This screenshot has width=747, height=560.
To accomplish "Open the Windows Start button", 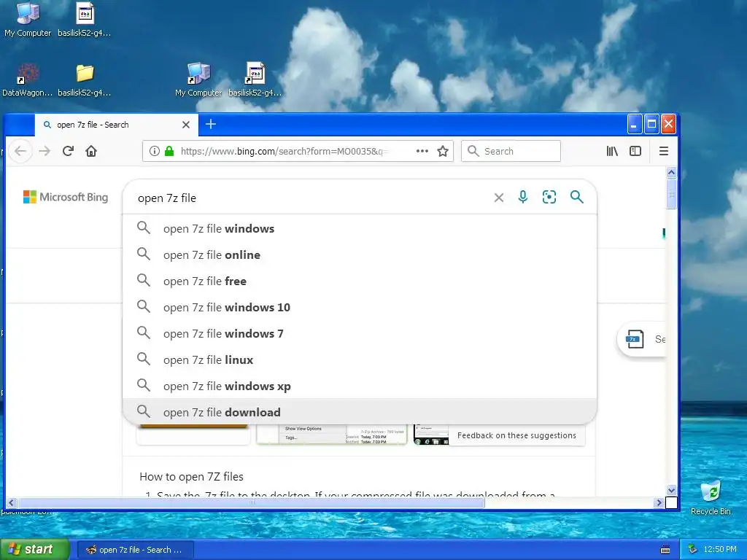I will 35,549.
